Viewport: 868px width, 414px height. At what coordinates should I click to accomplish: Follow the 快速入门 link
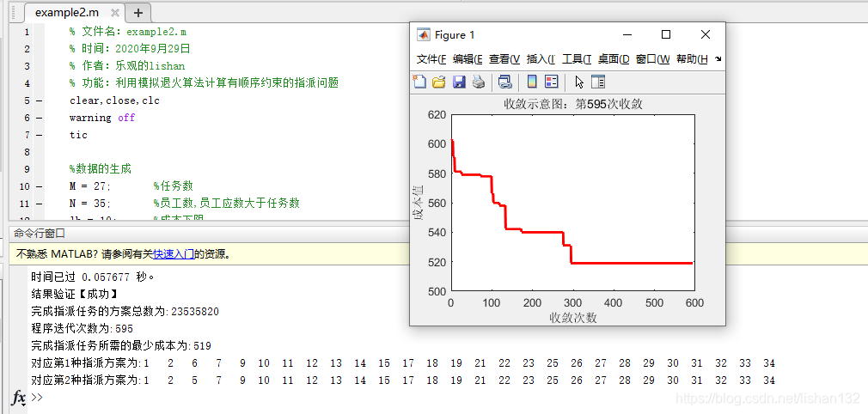(174, 254)
